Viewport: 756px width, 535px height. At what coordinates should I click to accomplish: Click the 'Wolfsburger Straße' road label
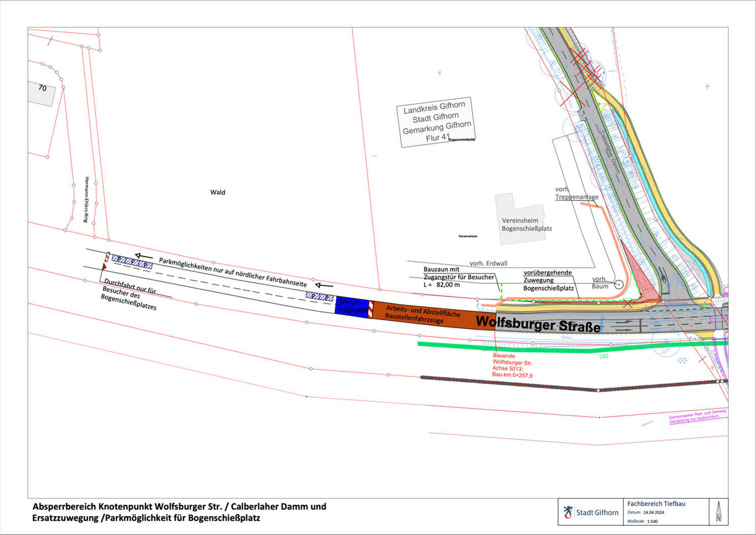click(538, 324)
